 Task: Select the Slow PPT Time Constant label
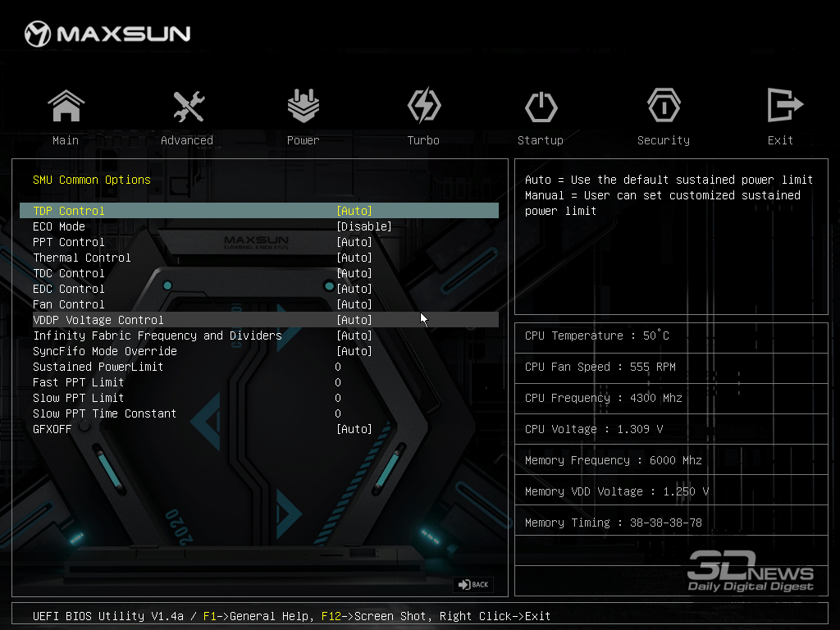point(104,413)
